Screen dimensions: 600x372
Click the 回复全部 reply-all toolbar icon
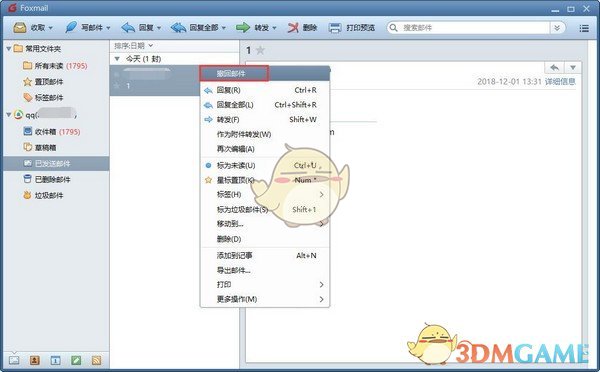pos(178,28)
